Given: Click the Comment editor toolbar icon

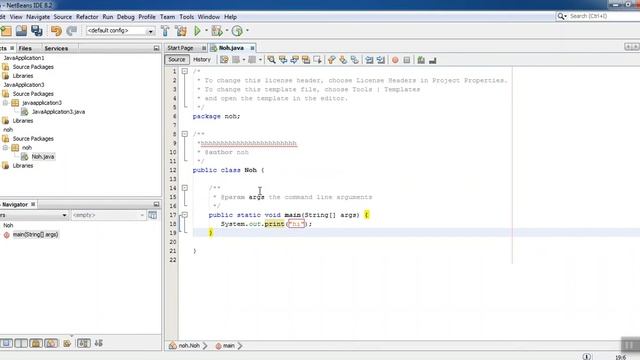Looking at the screenshot, I should click(421, 60).
